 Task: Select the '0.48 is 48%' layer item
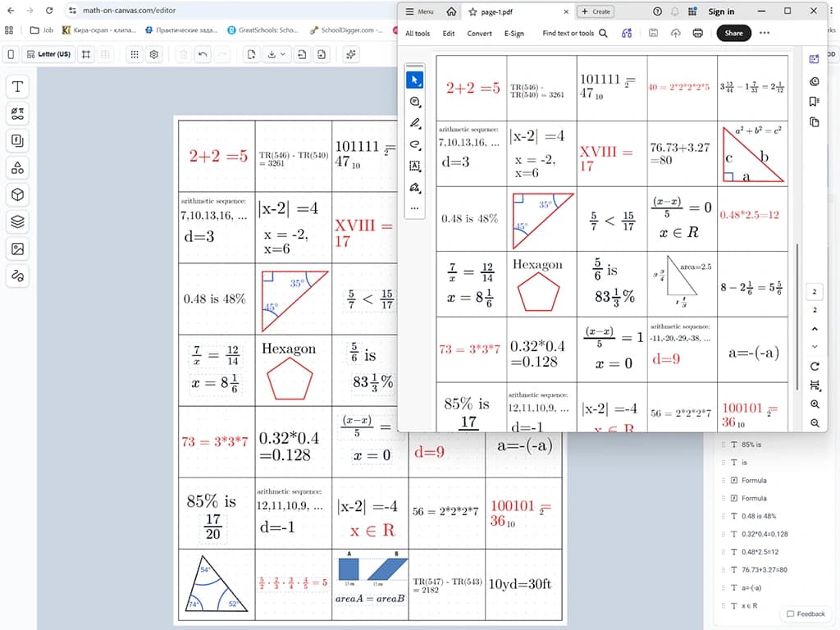[x=758, y=516]
